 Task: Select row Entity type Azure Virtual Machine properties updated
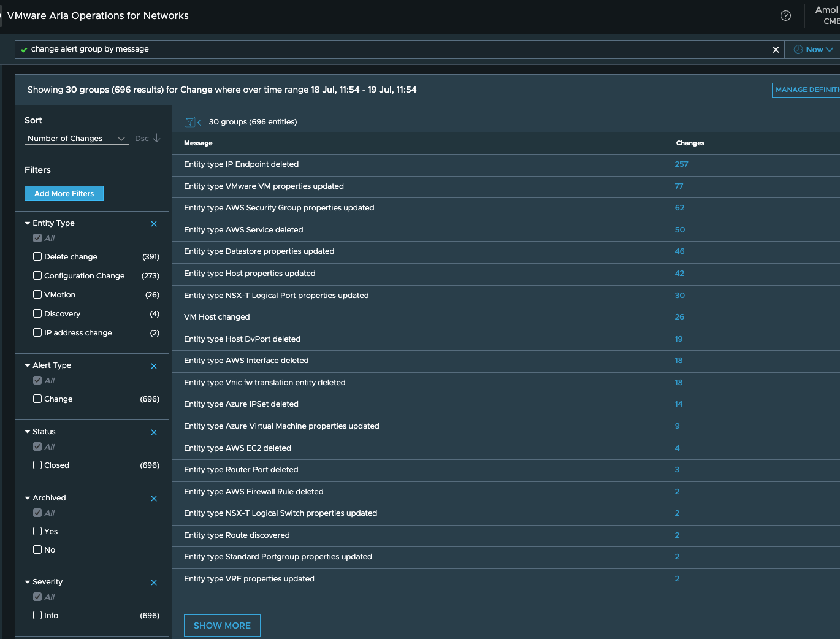coord(506,426)
